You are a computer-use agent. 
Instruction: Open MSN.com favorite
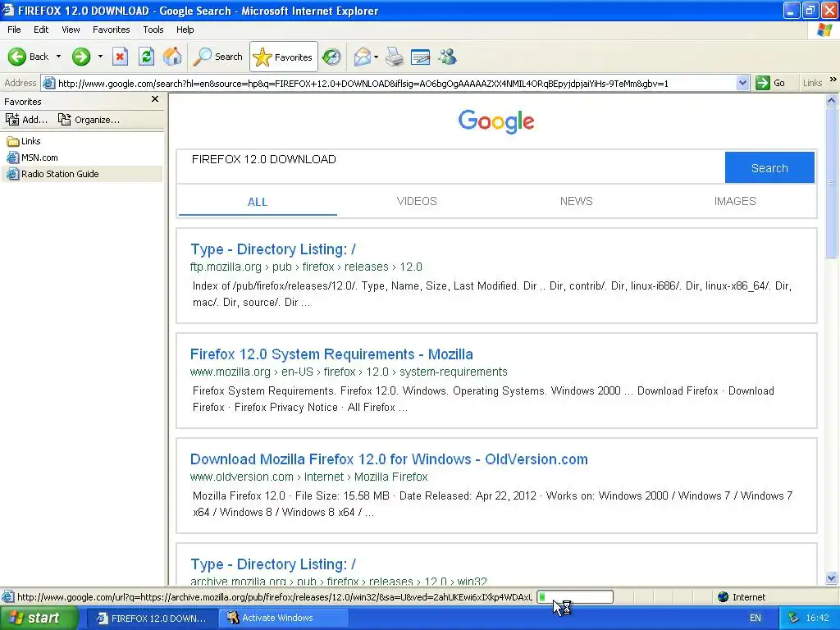[32, 157]
